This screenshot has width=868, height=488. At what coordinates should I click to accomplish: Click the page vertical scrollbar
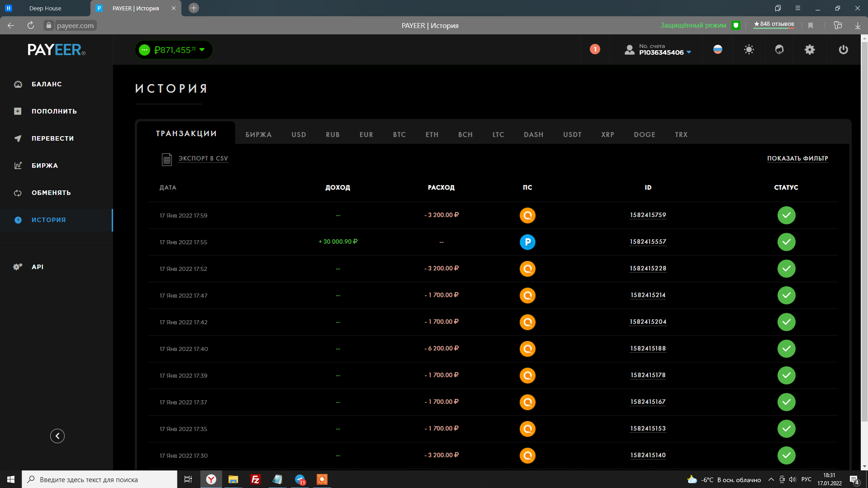pos(864,226)
